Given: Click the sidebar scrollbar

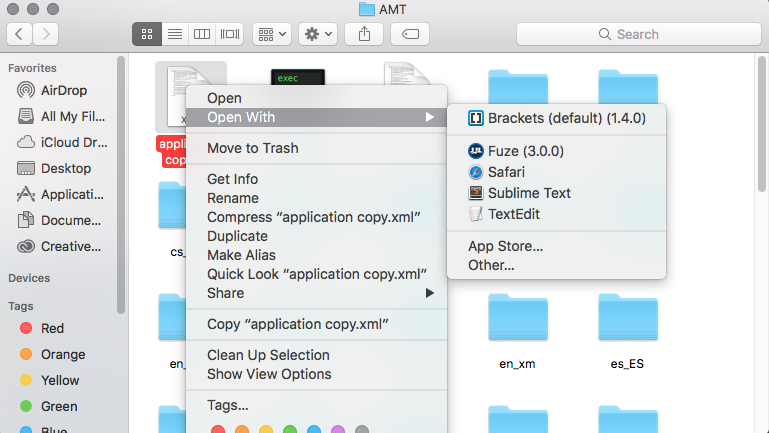Looking at the screenshot, I should (x=121, y=185).
